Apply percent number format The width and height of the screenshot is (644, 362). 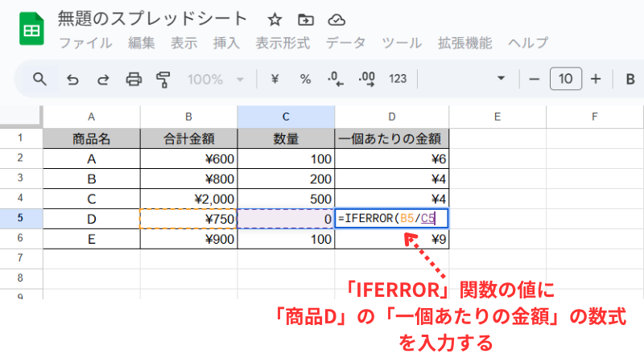pyautogui.click(x=305, y=79)
